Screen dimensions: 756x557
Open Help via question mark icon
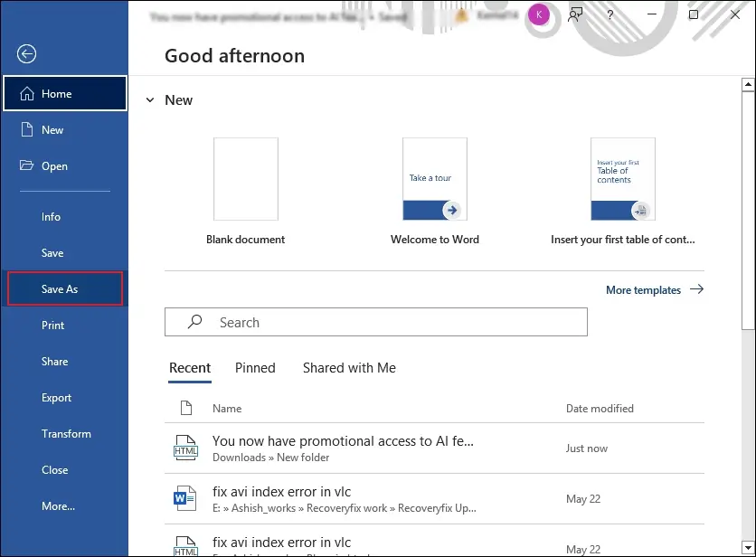click(610, 15)
